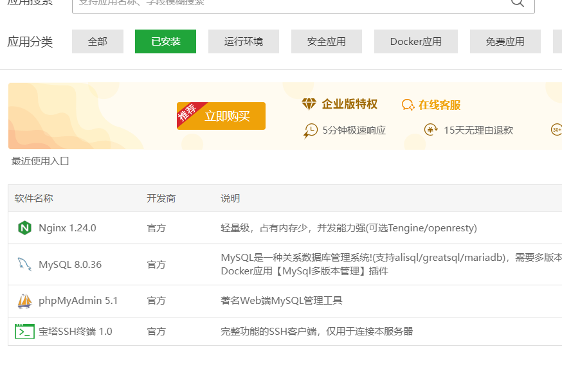Click the 说明 column header
The height and width of the screenshot is (392, 562).
[230, 199]
